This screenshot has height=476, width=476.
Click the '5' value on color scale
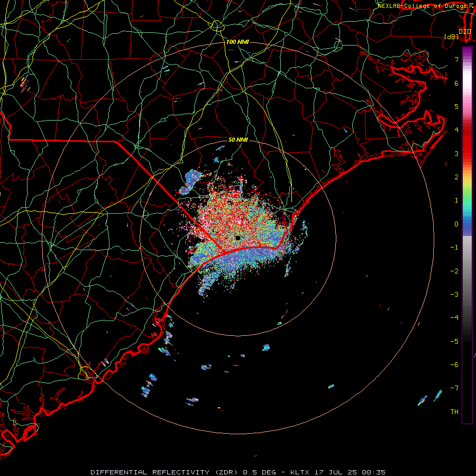pyautogui.click(x=456, y=106)
